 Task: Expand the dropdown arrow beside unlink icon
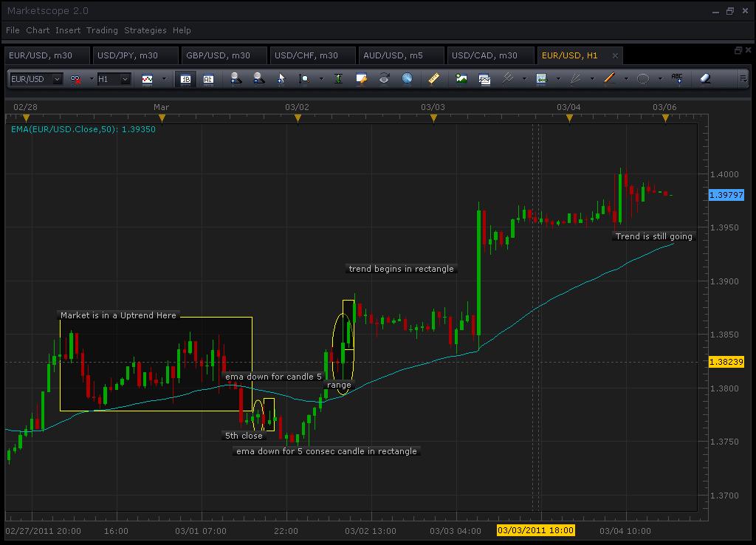91,79
